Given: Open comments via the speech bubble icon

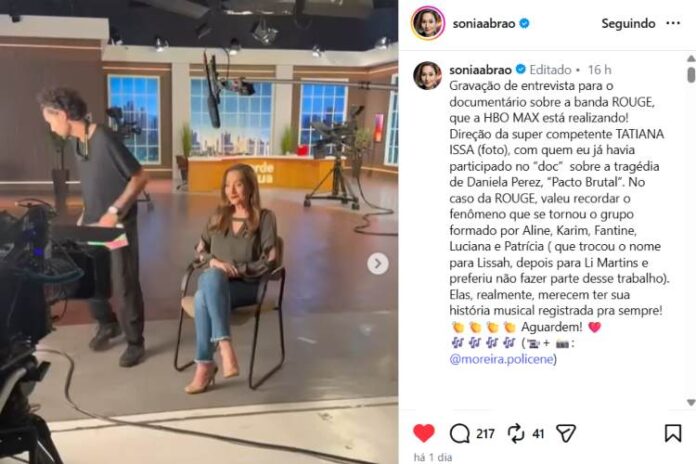Looking at the screenshot, I should click(x=459, y=433).
